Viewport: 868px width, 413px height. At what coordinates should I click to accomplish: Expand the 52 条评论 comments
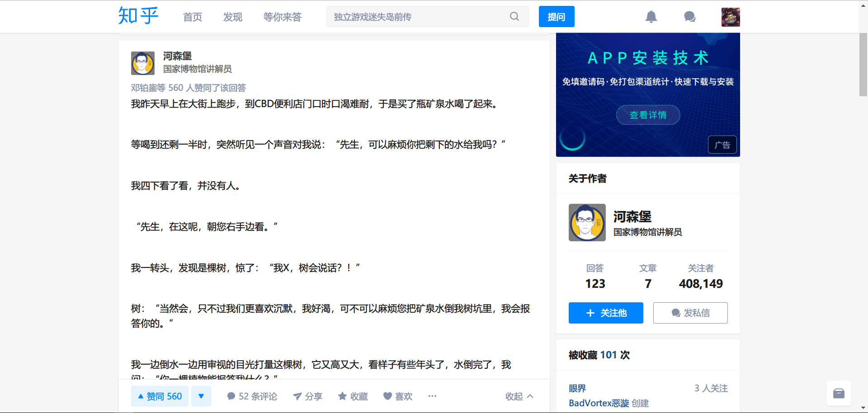[x=252, y=396]
